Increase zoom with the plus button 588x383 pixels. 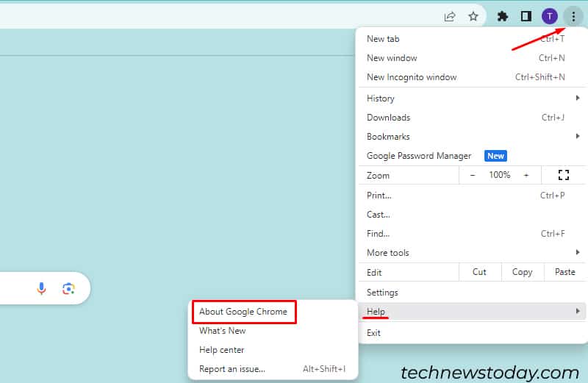pyautogui.click(x=526, y=175)
